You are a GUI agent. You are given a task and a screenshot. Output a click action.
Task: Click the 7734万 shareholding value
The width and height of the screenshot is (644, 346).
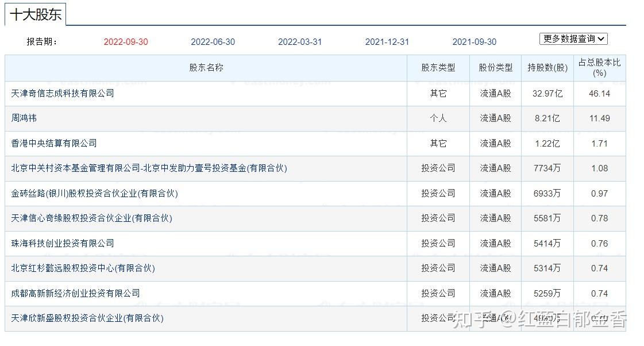coord(547,168)
